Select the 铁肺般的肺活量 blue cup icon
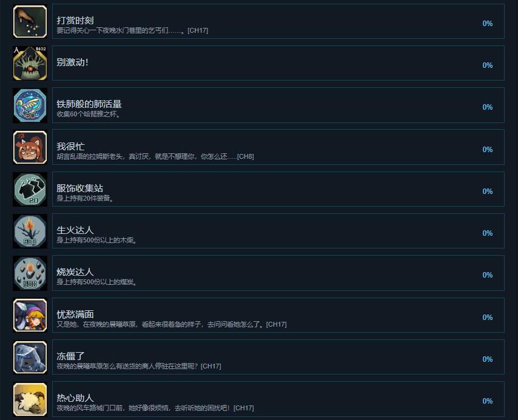Viewport: 518px width, 420px height. (30, 105)
